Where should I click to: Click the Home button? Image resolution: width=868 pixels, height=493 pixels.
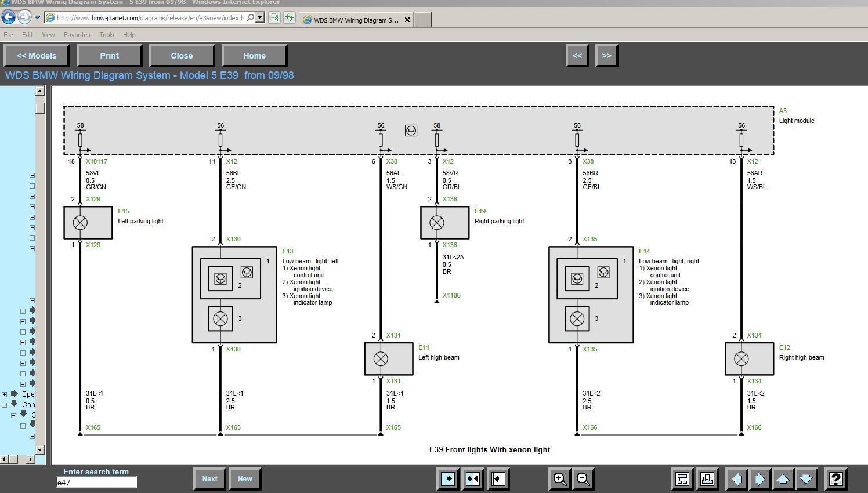pos(254,56)
